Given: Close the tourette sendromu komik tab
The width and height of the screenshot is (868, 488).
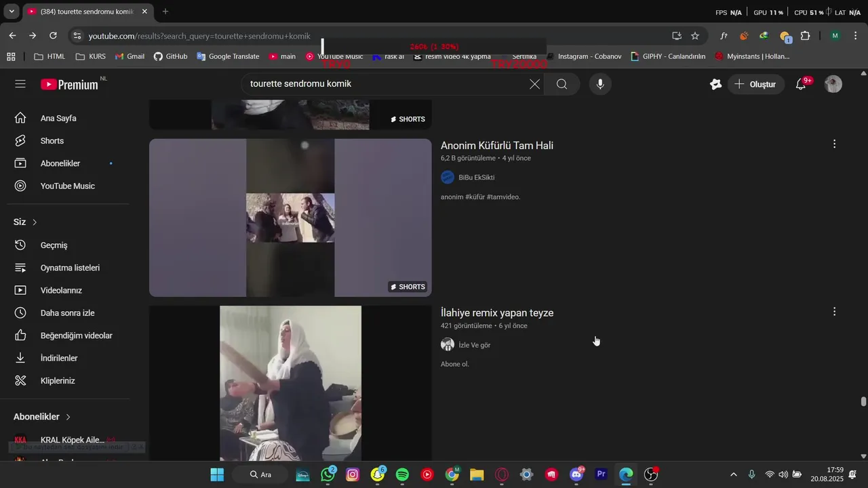Looking at the screenshot, I should click(x=144, y=12).
